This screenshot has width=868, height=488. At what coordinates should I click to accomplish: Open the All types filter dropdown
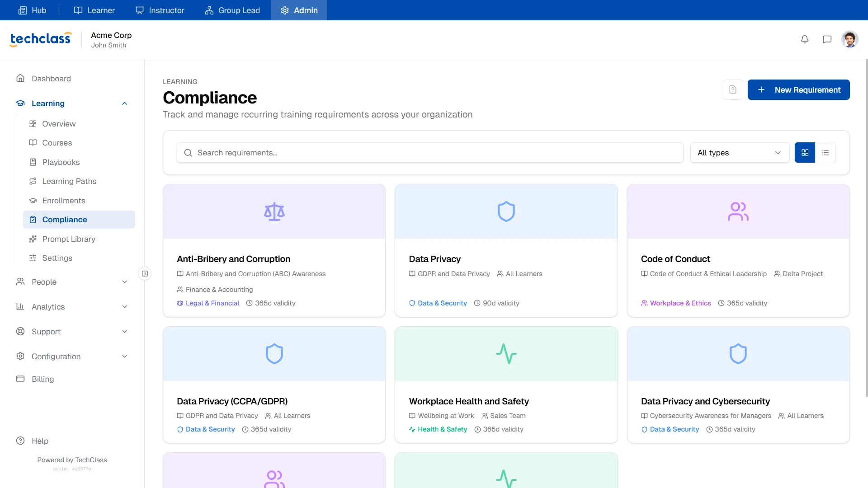pos(740,153)
